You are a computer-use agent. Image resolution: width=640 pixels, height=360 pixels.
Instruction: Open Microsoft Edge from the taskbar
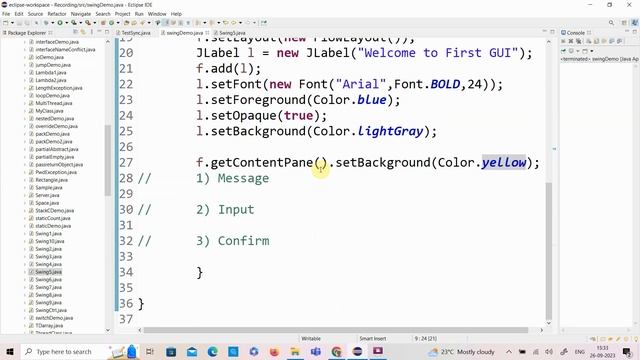212,351
